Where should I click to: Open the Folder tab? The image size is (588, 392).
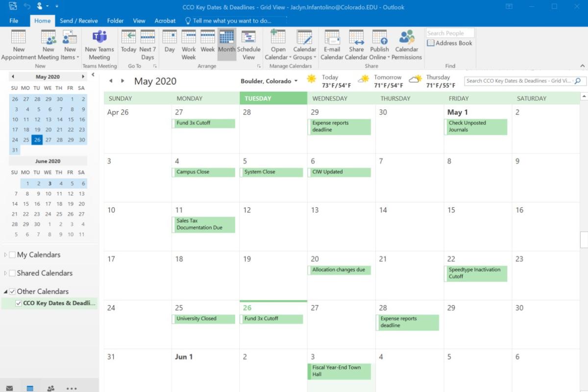pos(115,21)
